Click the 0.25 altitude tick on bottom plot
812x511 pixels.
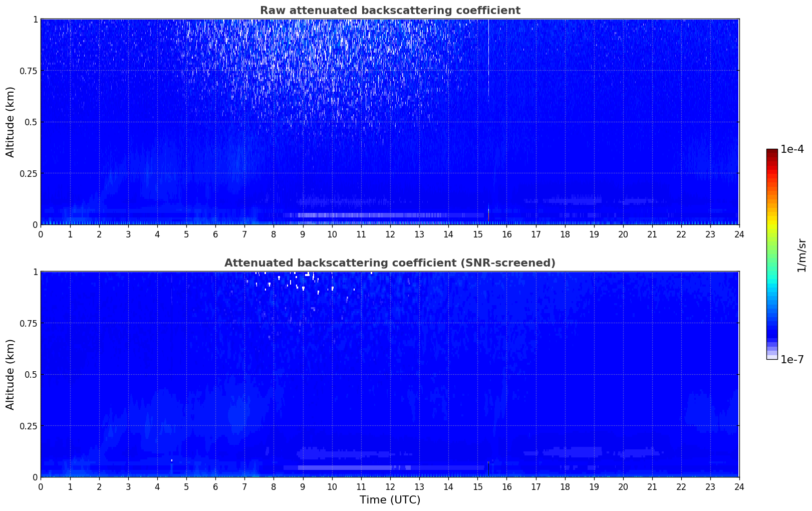click(28, 426)
